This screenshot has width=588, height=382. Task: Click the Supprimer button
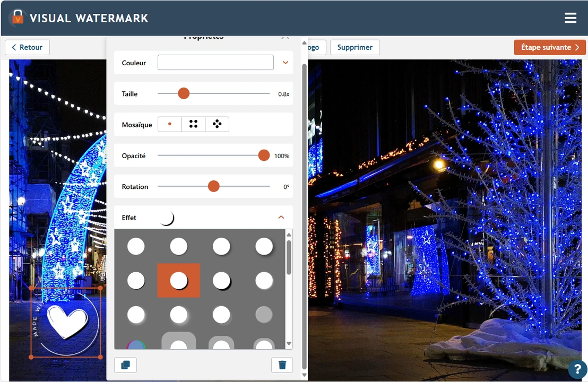coord(354,47)
